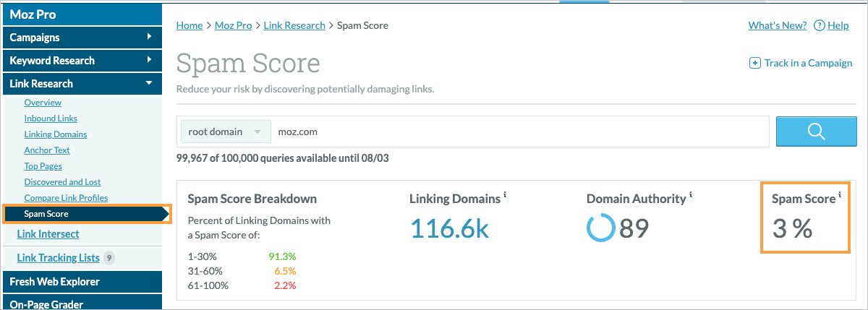Click the Domain Authority circular gauge
This screenshot has height=310, width=868.
600,228
